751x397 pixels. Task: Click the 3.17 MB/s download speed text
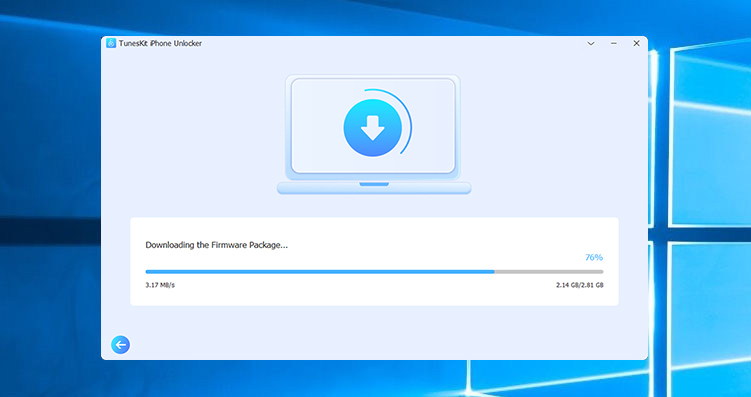click(x=160, y=285)
